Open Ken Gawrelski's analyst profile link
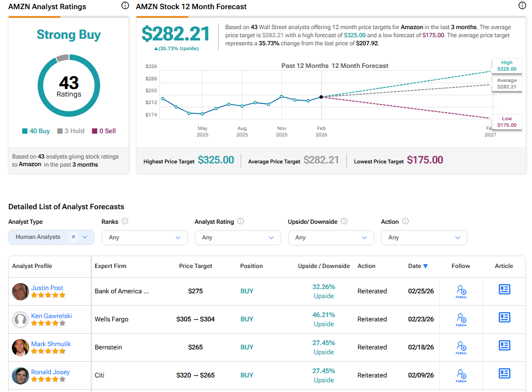The height and width of the screenshot is (392, 532). pos(51,316)
